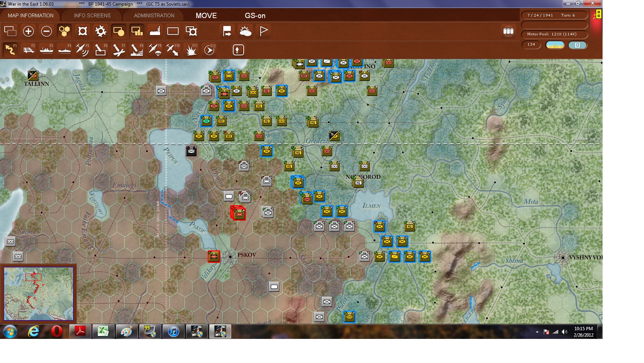The height and width of the screenshot is (363, 644).
Task: Select the F5 air recon mode
Action: point(82,50)
